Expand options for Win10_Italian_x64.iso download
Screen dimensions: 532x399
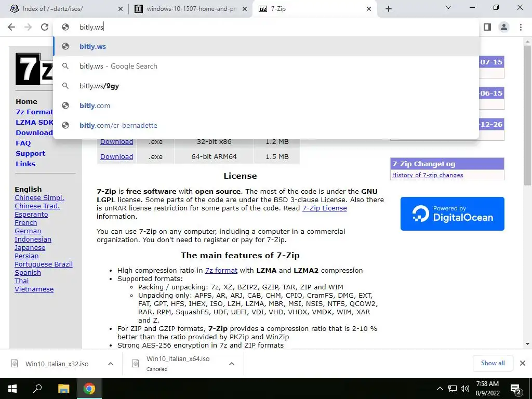tap(232, 364)
